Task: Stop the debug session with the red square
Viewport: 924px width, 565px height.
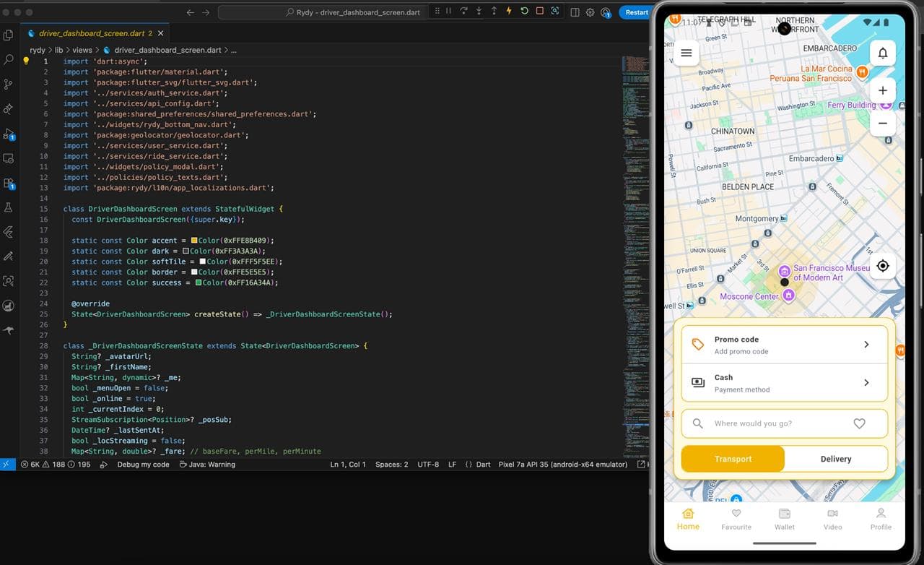Action: pos(539,12)
